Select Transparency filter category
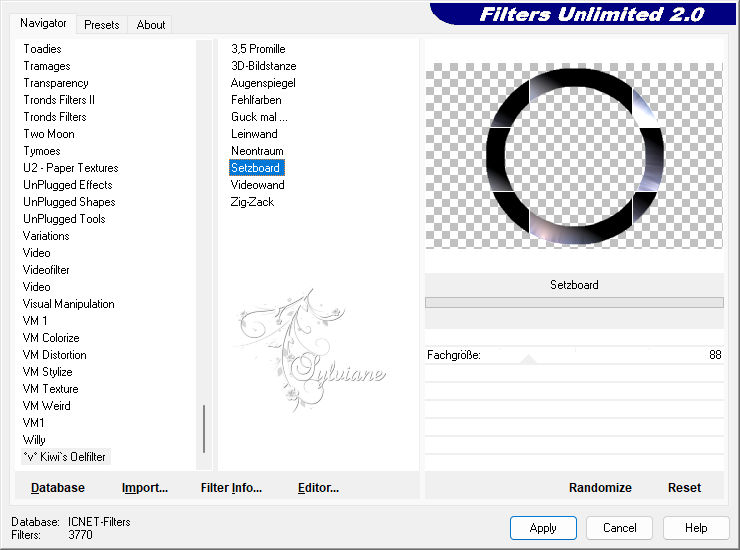Viewport: 740px width, 550px height. 56,83
